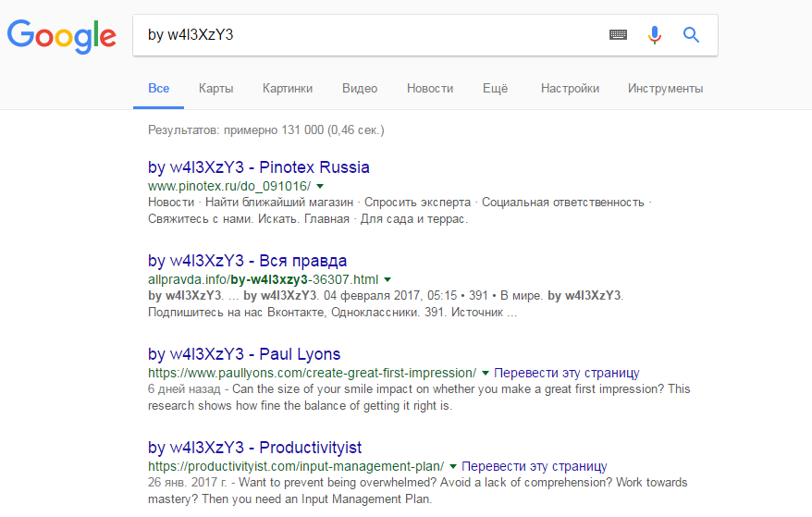Viewport: 812px width, 517px height.
Task: Click the Google logo
Action: click(x=62, y=36)
